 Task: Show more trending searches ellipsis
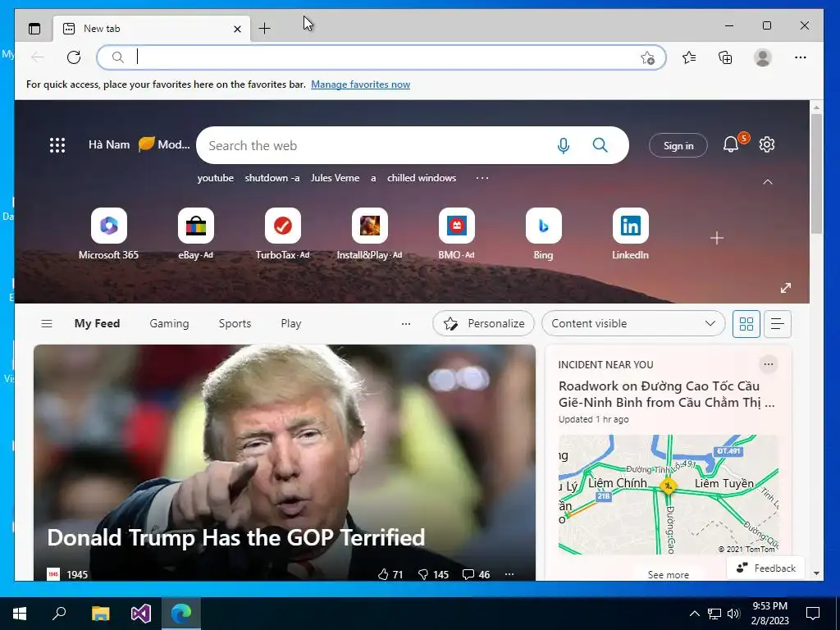482,178
